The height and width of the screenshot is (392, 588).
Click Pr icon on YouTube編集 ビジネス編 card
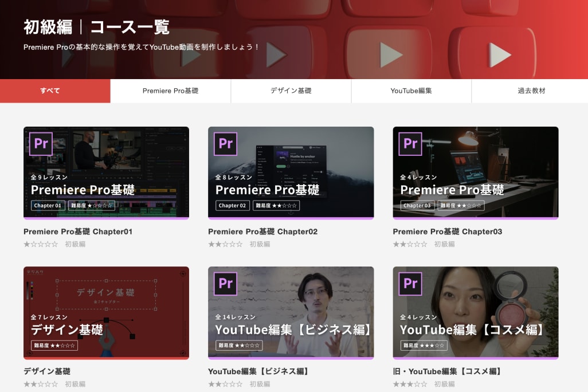click(226, 284)
